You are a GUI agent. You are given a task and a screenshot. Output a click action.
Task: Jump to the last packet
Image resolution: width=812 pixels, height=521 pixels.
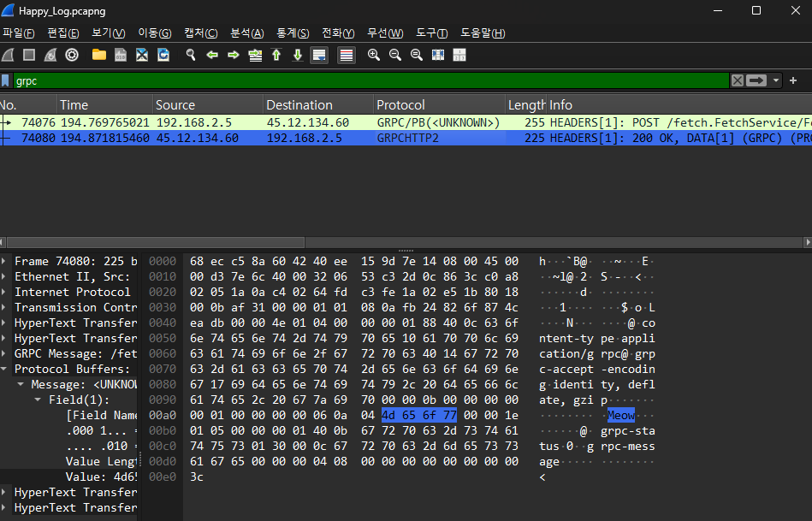click(298, 55)
